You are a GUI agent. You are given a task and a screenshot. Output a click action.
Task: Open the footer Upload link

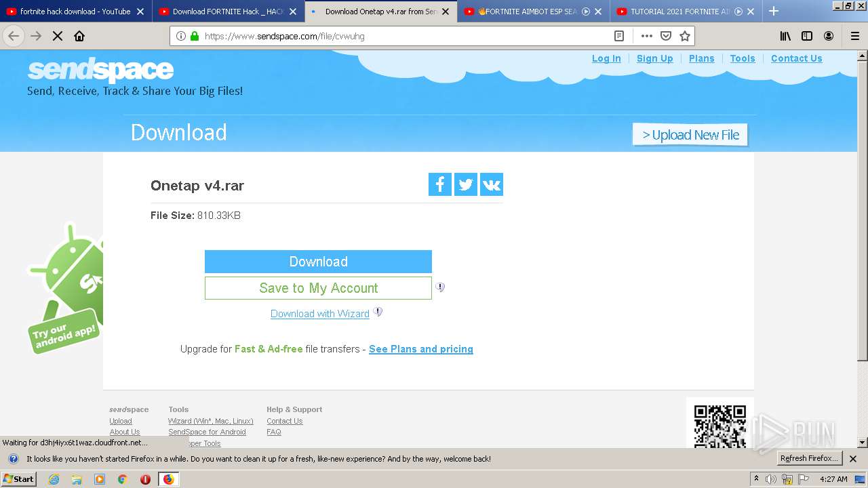tap(121, 421)
